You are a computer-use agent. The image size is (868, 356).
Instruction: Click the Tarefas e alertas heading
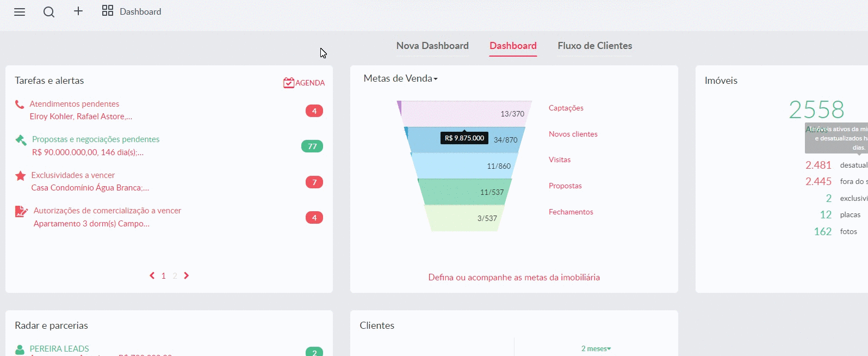tap(49, 81)
